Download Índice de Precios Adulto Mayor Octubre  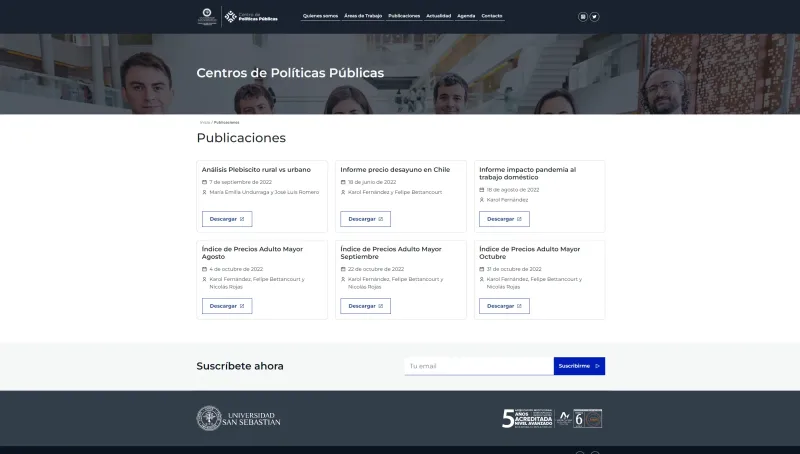click(504, 306)
